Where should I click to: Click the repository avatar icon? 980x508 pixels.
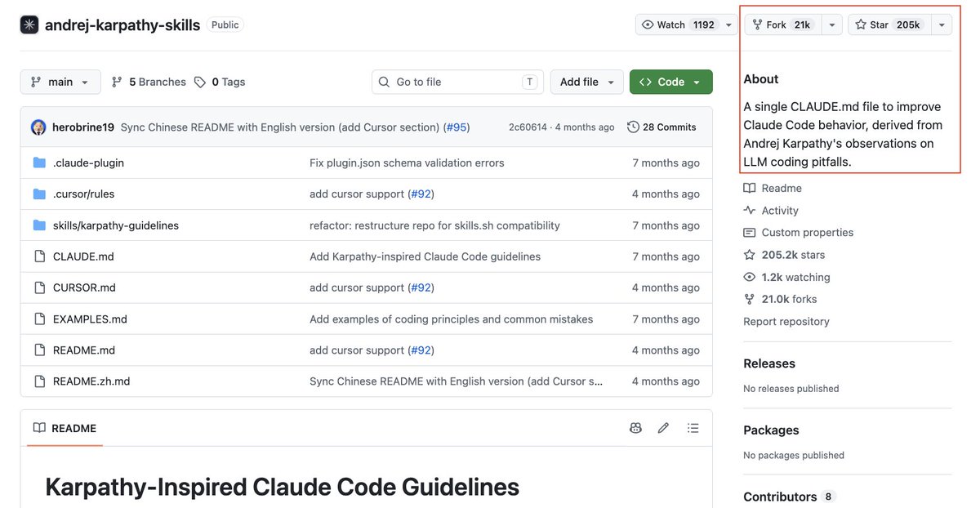coord(29,25)
